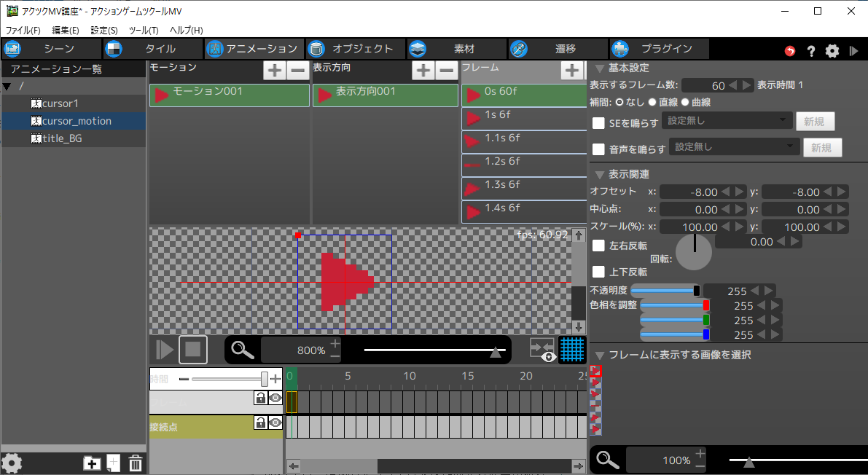Enable the 左右反転 checkbox

click(x=598, y=246)
